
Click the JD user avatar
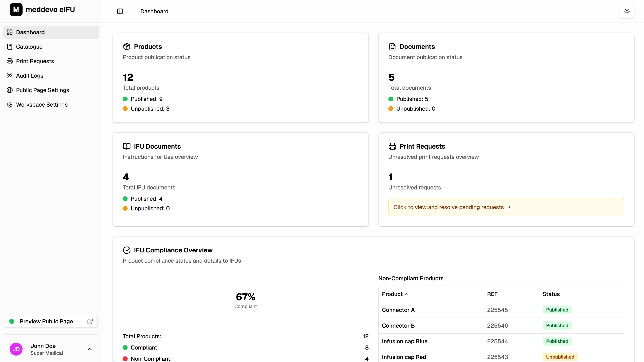[x=16, y=349]
